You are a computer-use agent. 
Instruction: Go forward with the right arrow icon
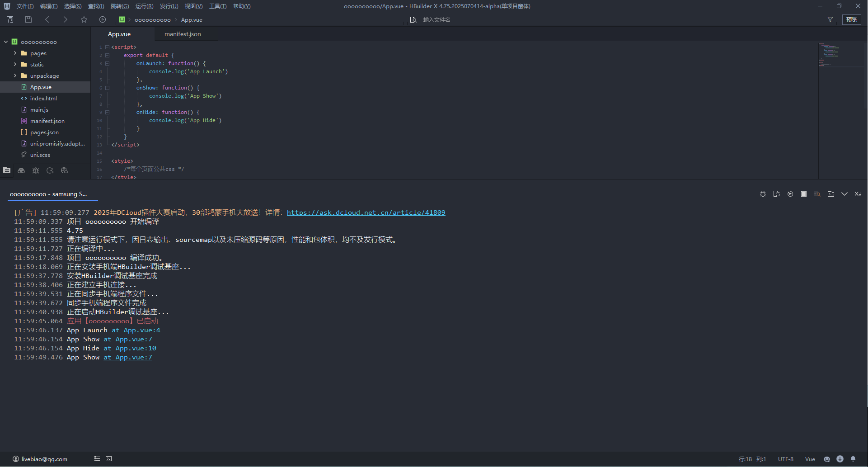point(65,19)
